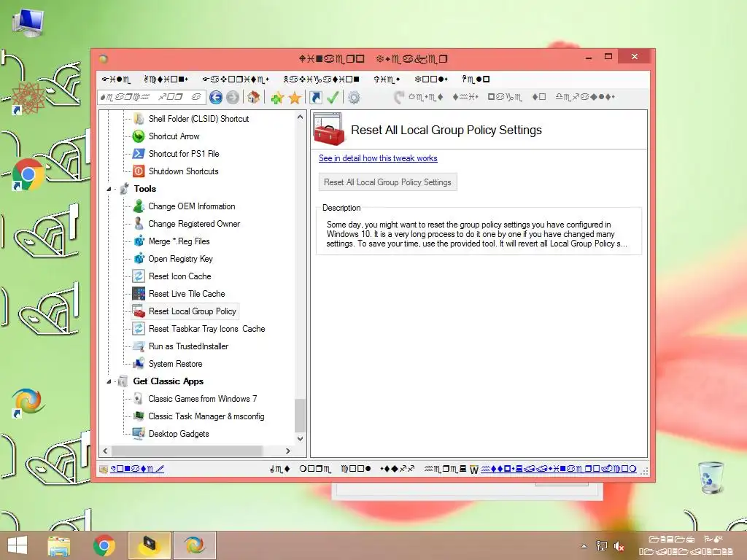Click the Run as TrustedInstaller icon
Viewport: 747px width, 560px height.
(x=139, y=346)
